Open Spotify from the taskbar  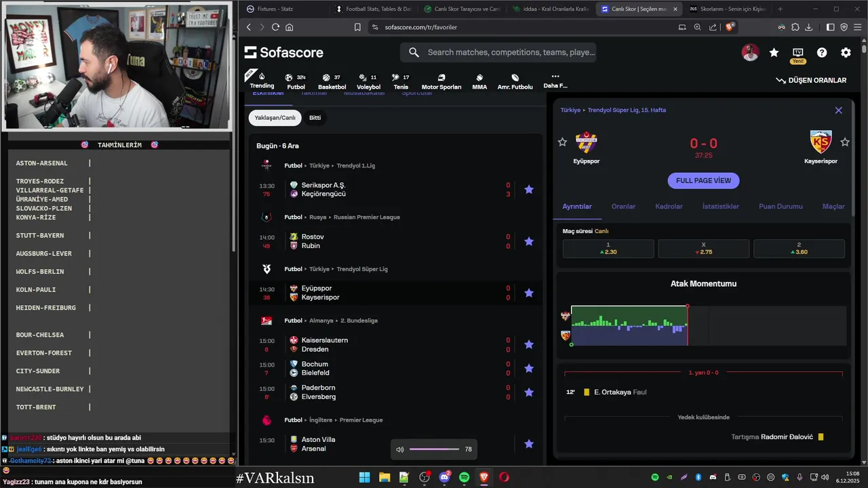[465, 477]
